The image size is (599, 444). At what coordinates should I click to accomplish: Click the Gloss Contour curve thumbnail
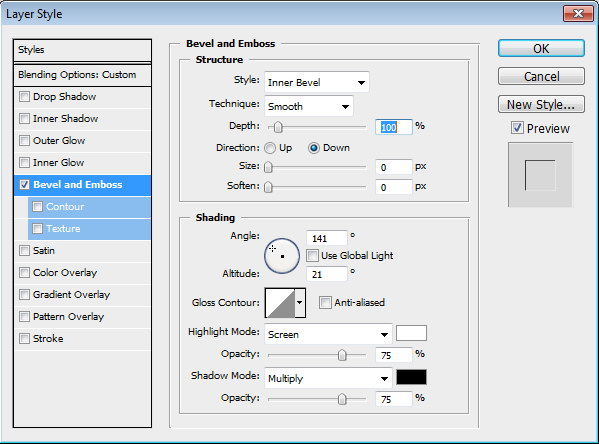click(x=280, y=303)
